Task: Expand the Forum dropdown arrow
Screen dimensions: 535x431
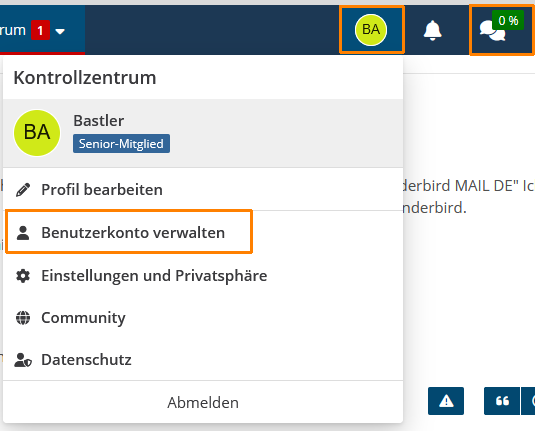Action: point(60,32)
